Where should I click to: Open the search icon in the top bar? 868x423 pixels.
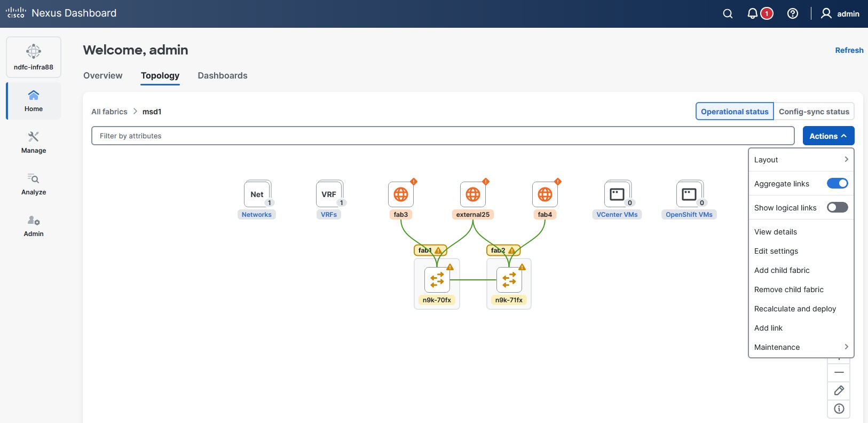click(728, 14)
